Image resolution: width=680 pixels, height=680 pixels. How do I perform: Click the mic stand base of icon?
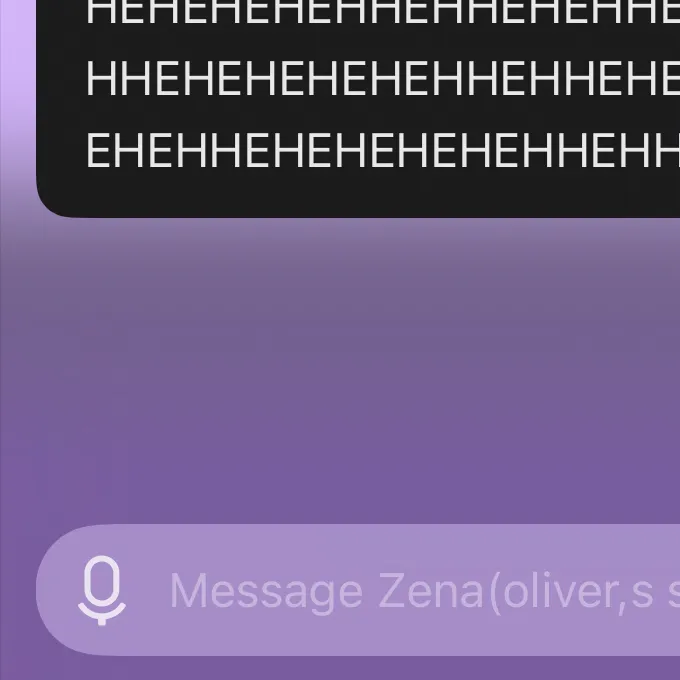(x=102, y=621)
